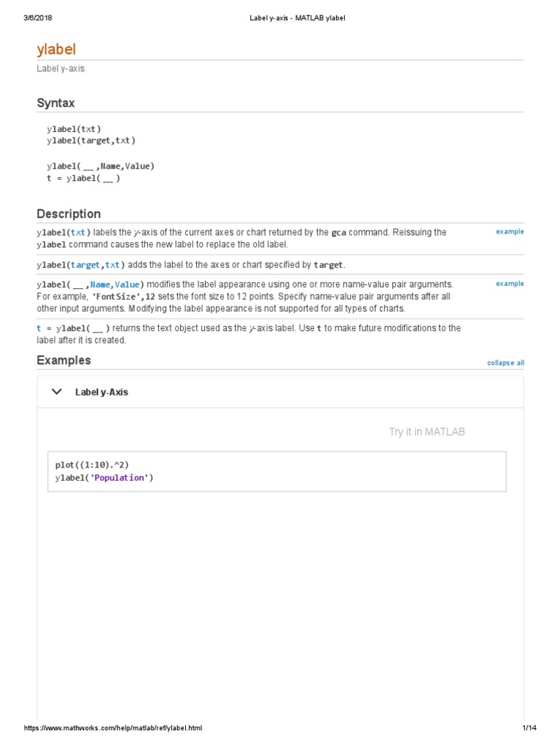Click the "Syntax" section heading

[55, 104]
